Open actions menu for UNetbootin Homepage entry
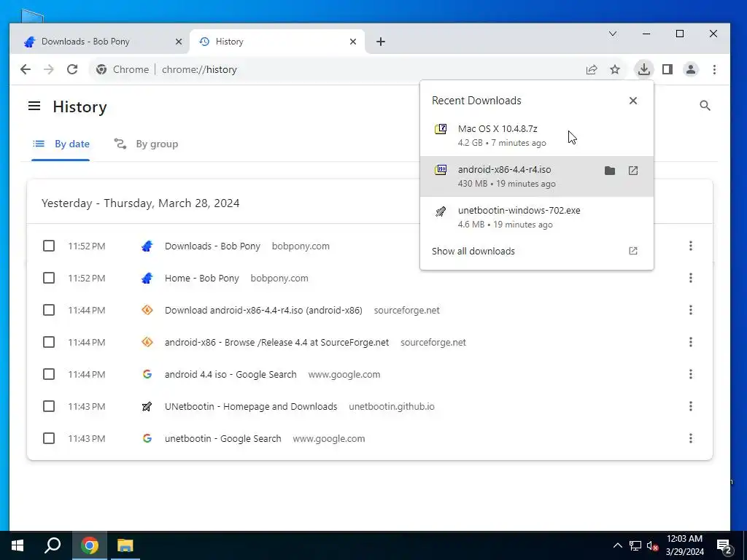 point(690,406)
